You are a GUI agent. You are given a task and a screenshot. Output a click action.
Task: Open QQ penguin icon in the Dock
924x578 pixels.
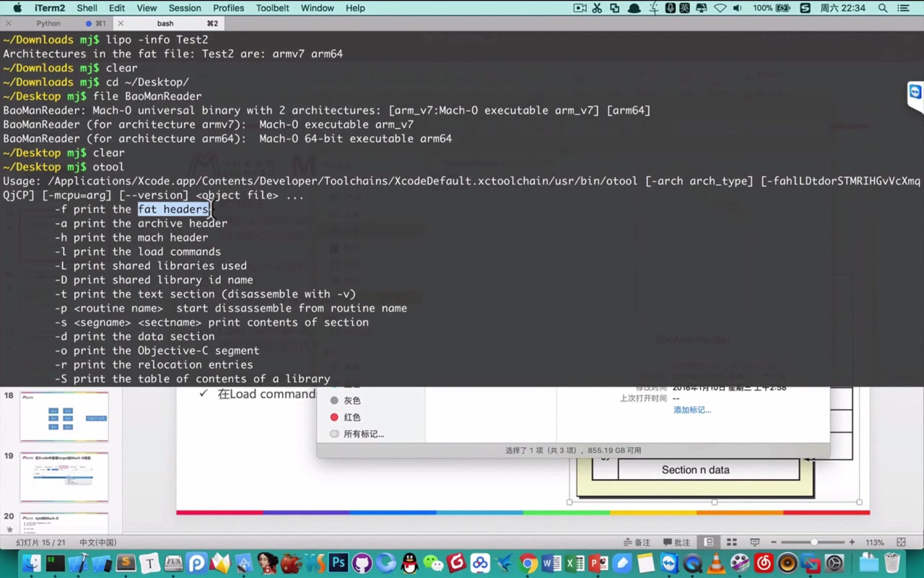point(409,563)
